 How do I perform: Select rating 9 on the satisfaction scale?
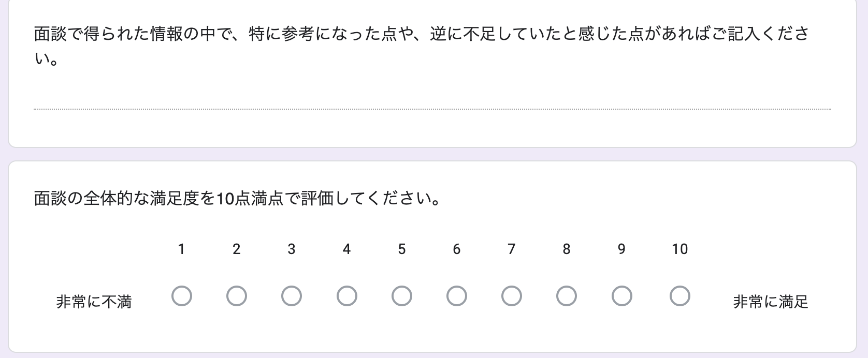621,296
